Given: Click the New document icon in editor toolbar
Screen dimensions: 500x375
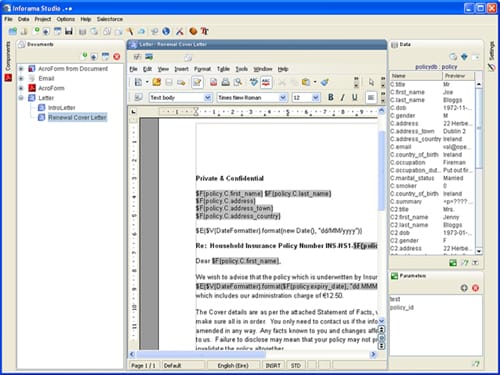Looking at the screenshot, I should tap(138, 82).
